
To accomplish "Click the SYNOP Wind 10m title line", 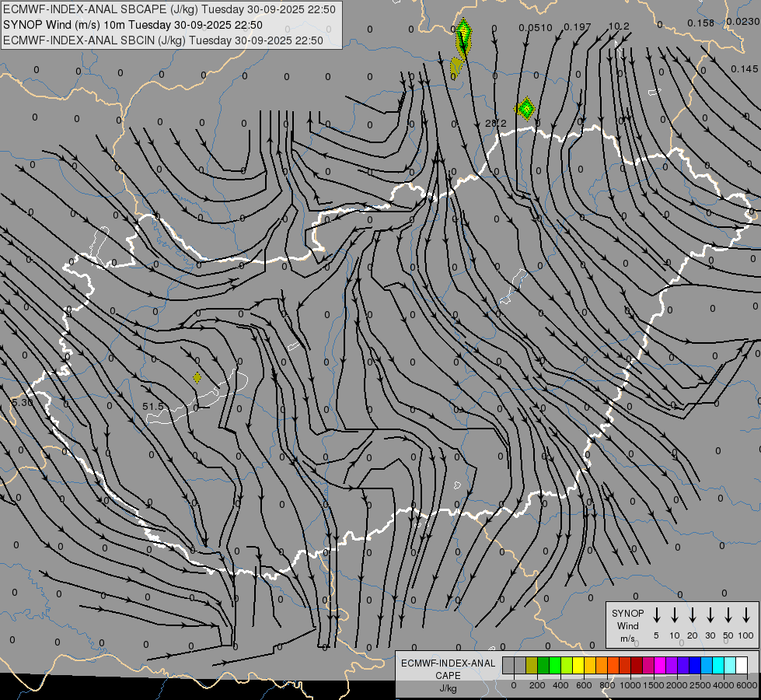I will pos(132,25).
